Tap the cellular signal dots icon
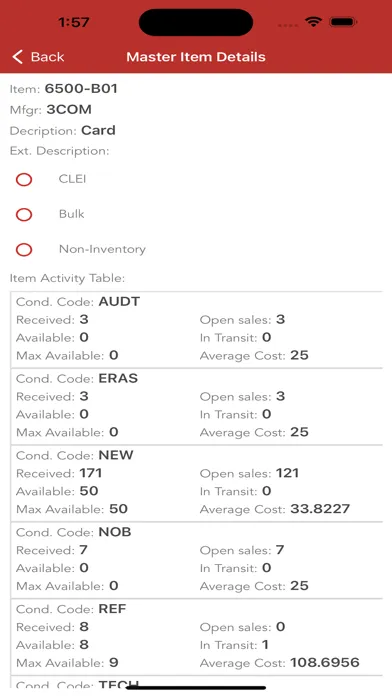 (x=288, y=25)
